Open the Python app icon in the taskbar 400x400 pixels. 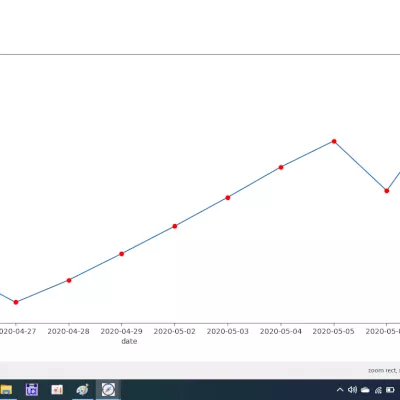pyautogui.click(x=82, y=389)
